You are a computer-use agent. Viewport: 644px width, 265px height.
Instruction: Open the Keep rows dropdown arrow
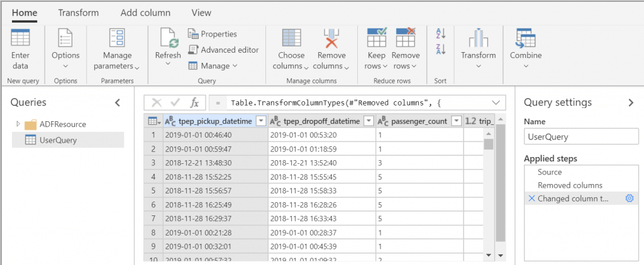(x=386, y=67)
